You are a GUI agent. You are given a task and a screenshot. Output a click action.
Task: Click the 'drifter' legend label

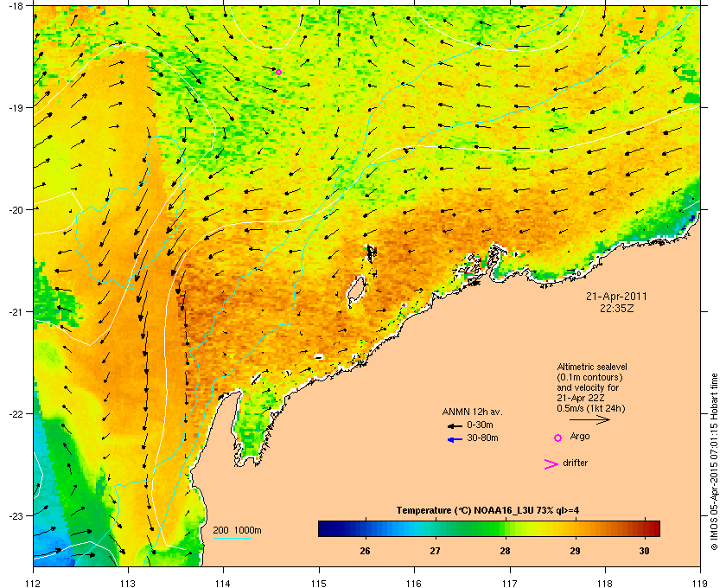[575, 463]
